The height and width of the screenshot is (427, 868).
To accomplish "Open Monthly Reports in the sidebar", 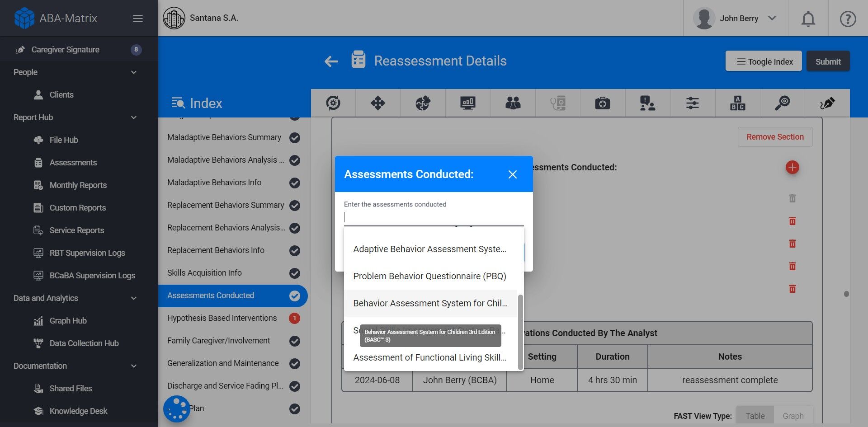I will tap(79, 185).
